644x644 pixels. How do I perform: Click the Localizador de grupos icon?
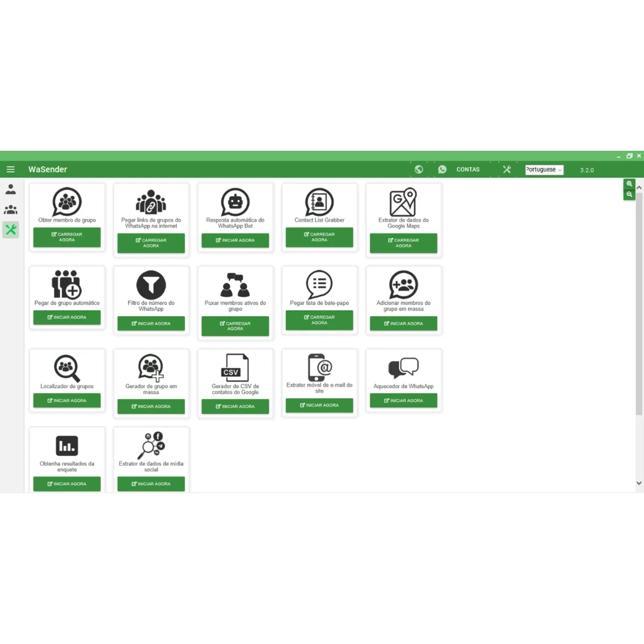[67, 368]
